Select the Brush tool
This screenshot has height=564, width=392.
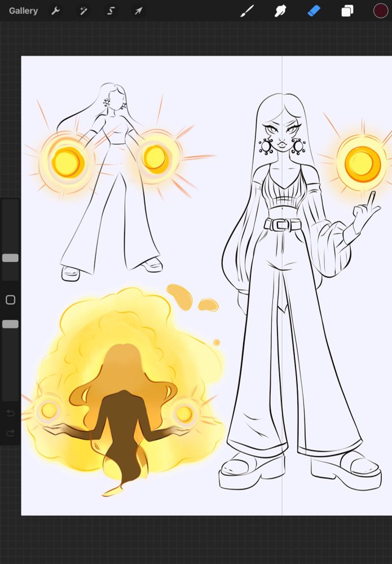click(x=247, y=11)
